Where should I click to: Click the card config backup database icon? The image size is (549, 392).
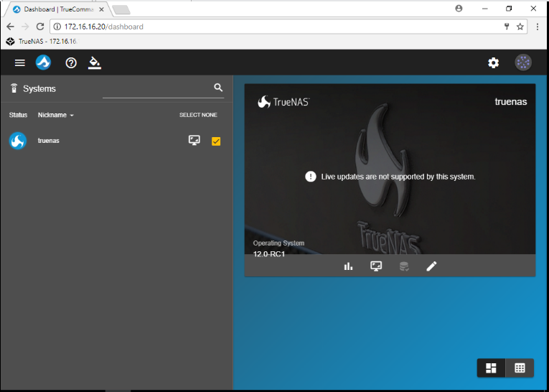pyautogui.click(x=404, y=266)
